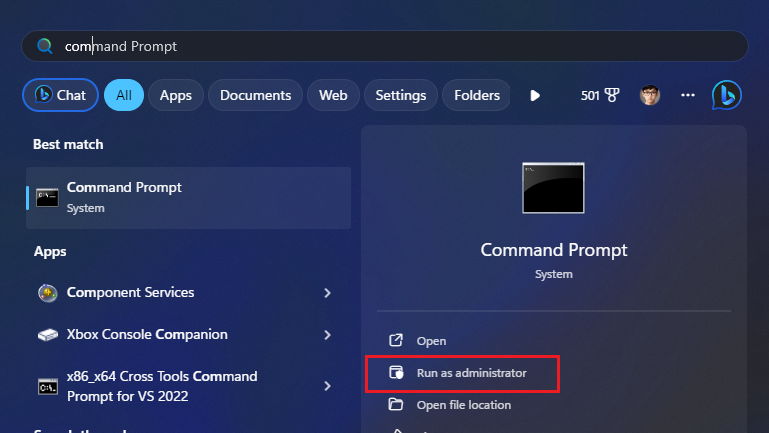Image resolution: width=769 pixels, height=433 pixels.
Task: Click the Command Prompt icon in best match
Action: (48, 198)
